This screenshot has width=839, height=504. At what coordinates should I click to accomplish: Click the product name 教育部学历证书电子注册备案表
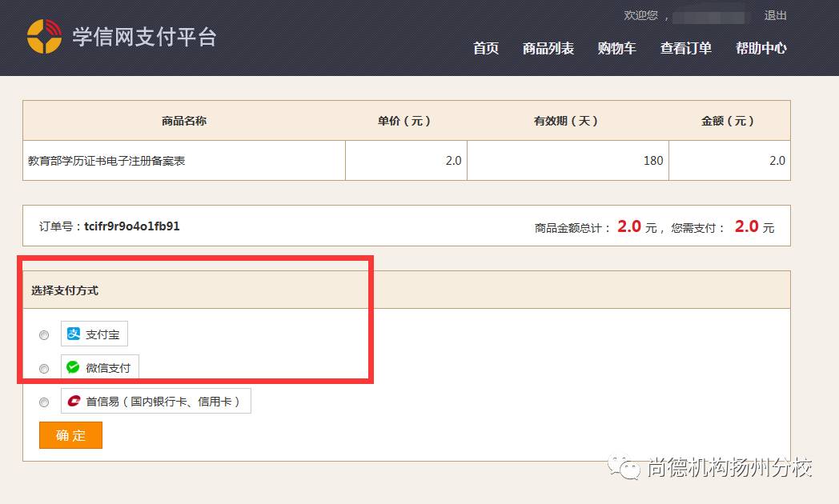click(x=106, y=161)
